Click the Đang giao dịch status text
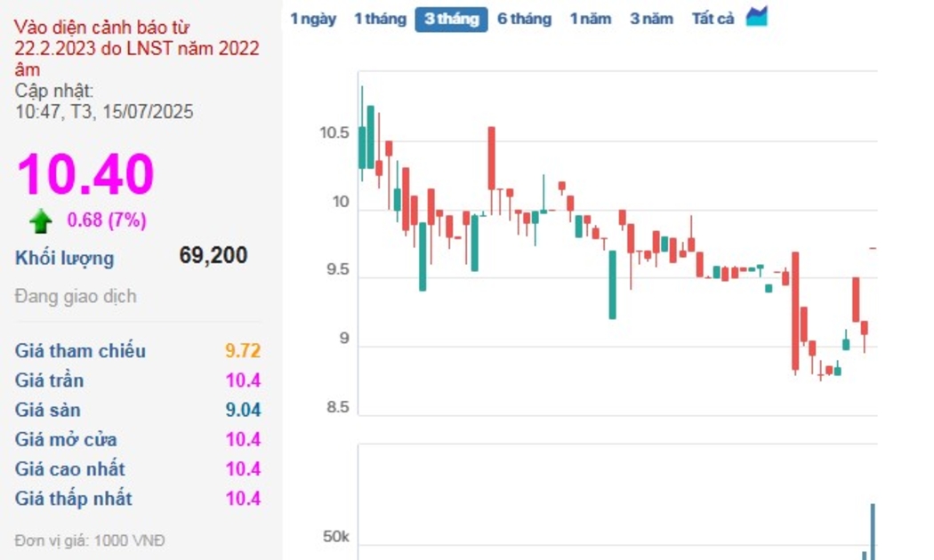The image size is (934, 560). pos(76,297)
